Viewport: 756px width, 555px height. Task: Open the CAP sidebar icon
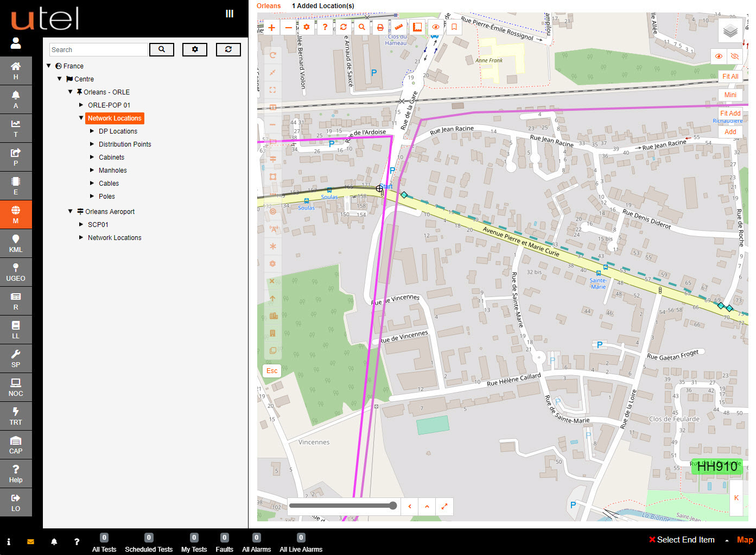point(16,445)
